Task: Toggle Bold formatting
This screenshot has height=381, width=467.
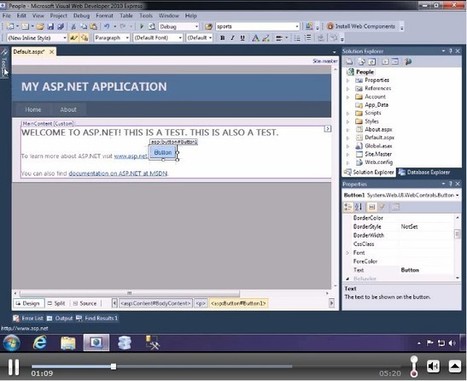Action: tap(222, 38)
